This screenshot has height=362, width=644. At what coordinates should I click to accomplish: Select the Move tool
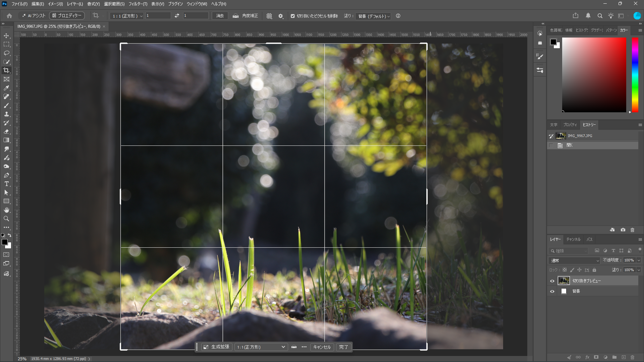click(6, 36)
